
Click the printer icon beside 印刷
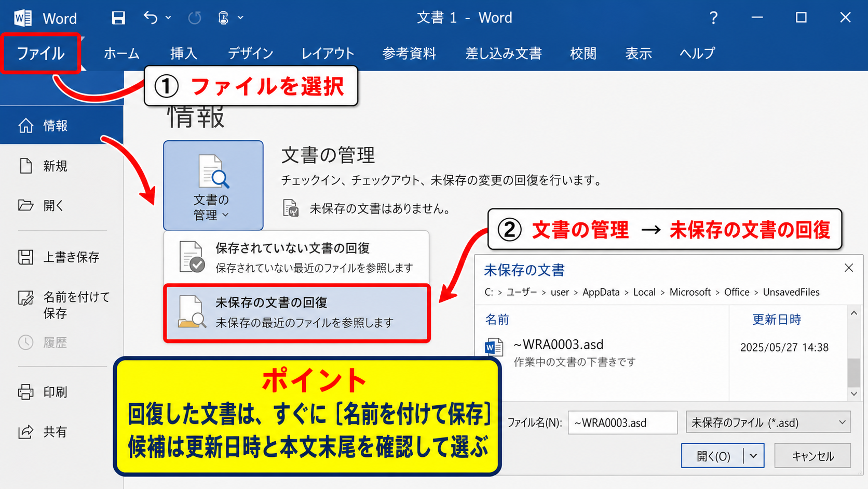pyautogui.click(x=25, y=392)
